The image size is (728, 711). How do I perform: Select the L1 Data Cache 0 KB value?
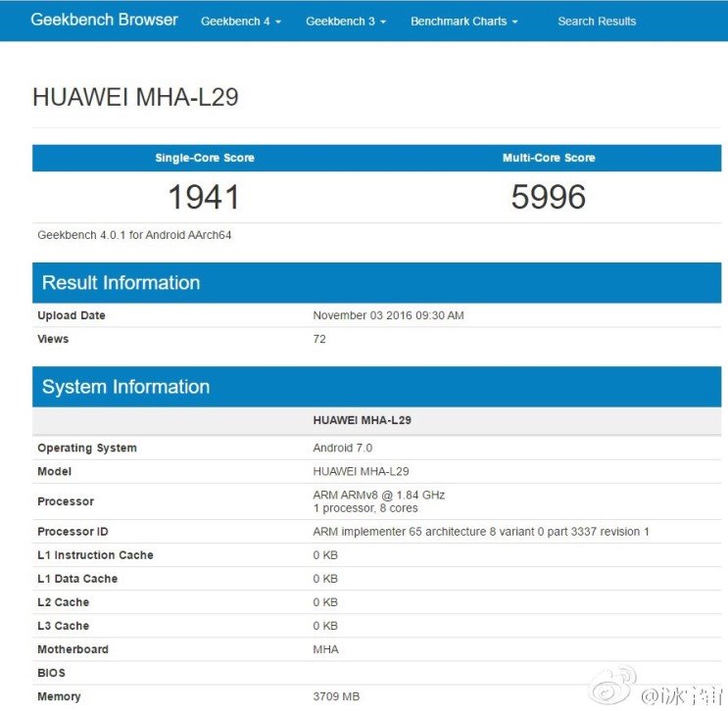(325, 579)
